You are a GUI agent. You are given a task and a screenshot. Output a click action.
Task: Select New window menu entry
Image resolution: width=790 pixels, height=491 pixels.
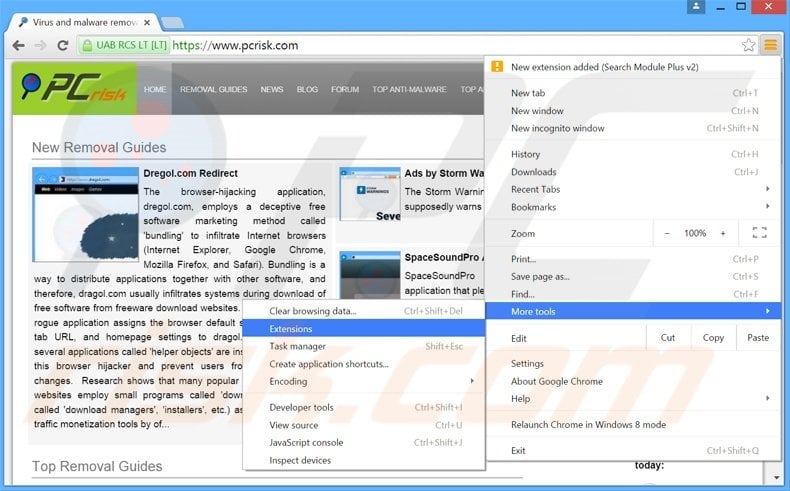634,111
